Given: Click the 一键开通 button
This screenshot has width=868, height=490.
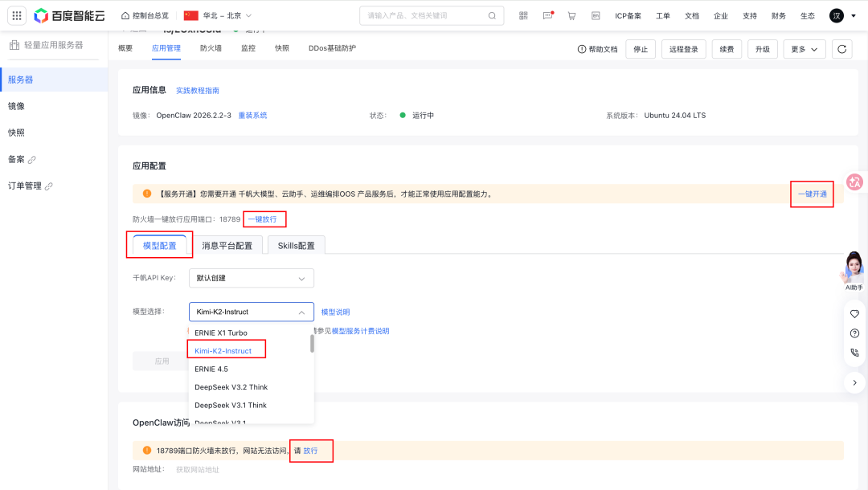Looking at the screenshot, I should (x=812, y=194).
